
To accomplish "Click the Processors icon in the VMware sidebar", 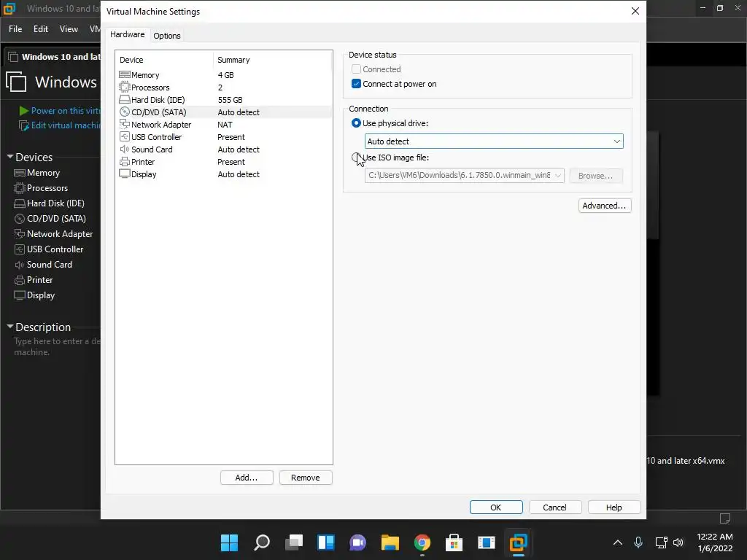I will [x=20, y=188].
